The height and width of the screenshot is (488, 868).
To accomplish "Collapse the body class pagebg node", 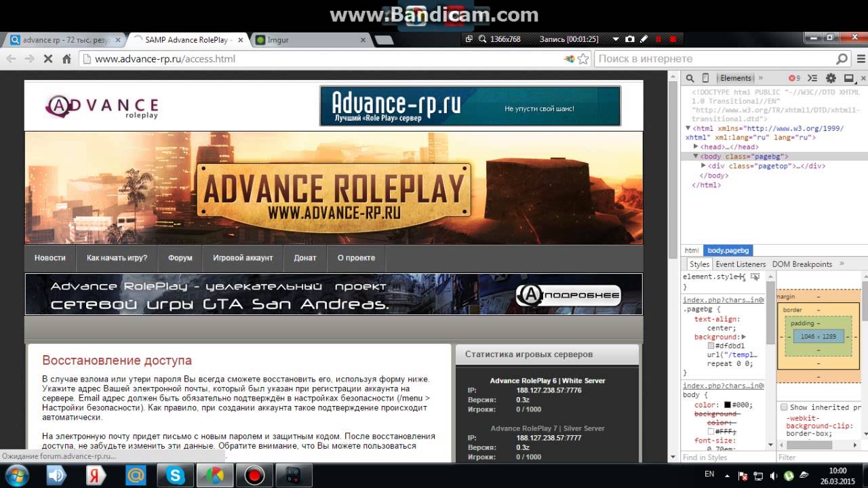I will coord(696,156).
